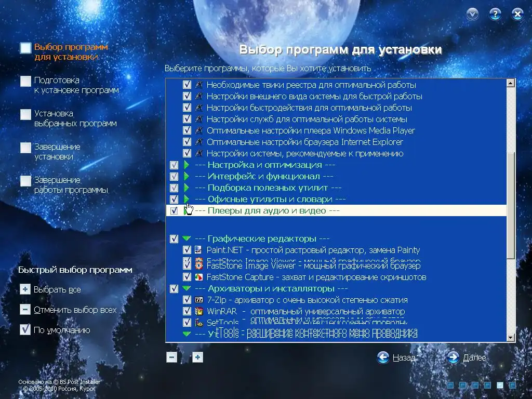532x399 pixels.
Task: Click tweak icon for Windows Media Player settings
Action: click(x=199, y=130)
